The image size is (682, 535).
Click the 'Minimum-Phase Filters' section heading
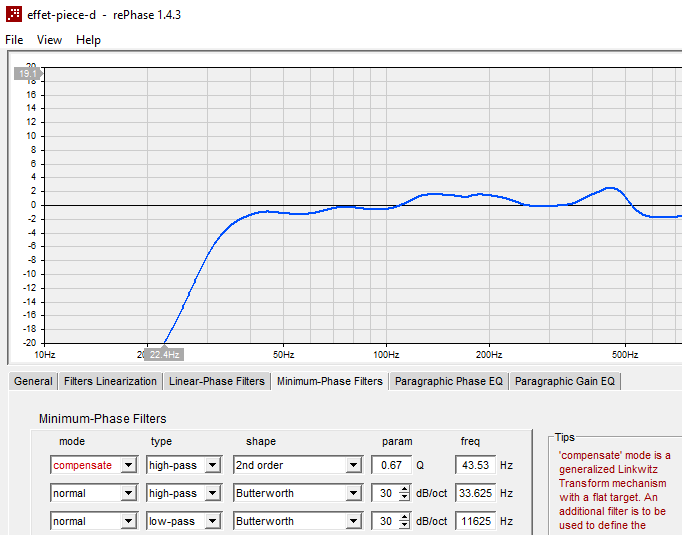[103, 419]
